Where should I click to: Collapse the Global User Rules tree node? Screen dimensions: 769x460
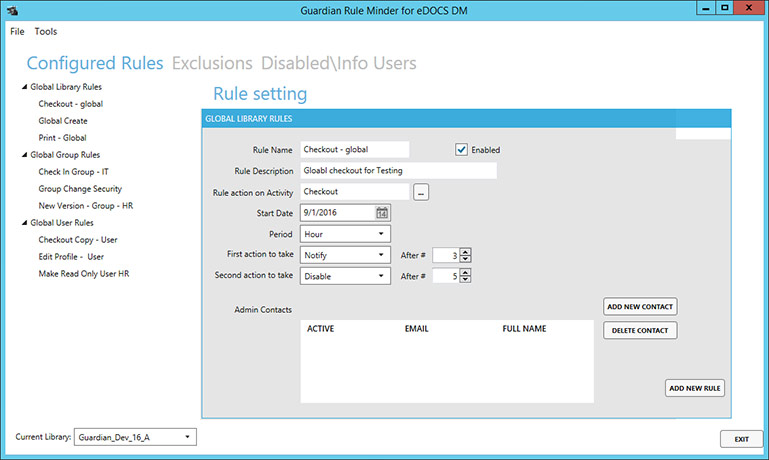[x=24, y=223]
